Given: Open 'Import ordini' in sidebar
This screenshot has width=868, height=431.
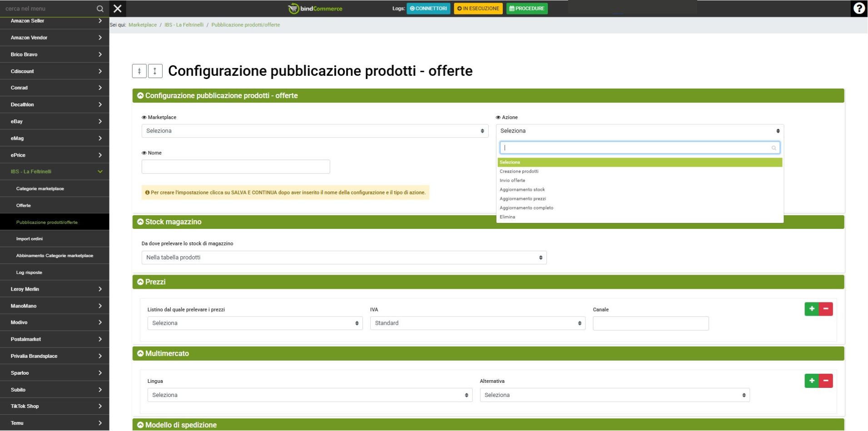Looking at the screenshot, I should [30, 239].
